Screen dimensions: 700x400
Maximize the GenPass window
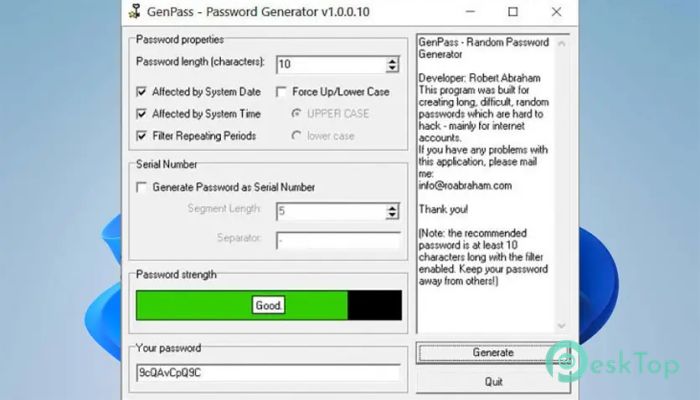click(x=513, y=12)
